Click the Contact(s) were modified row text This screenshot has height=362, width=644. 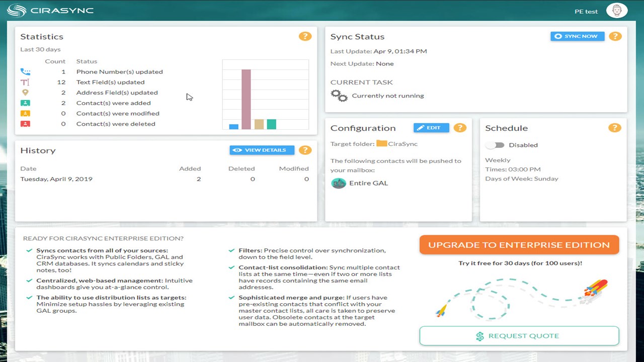click(118, 114)
